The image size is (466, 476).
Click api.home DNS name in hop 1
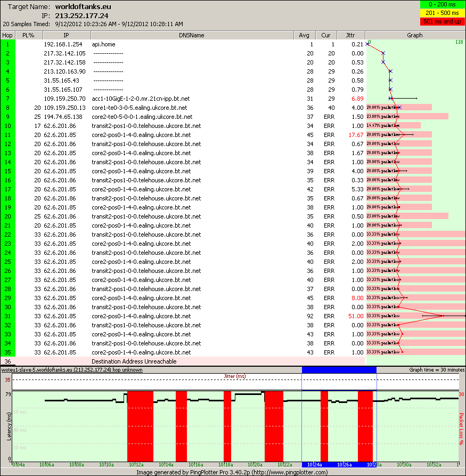103,44
